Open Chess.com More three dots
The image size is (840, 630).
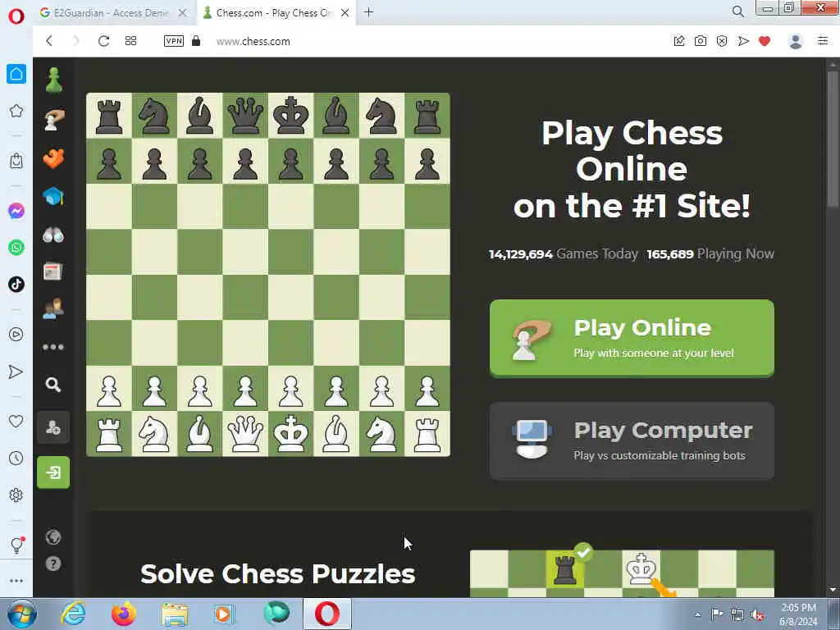pos(53,347)
